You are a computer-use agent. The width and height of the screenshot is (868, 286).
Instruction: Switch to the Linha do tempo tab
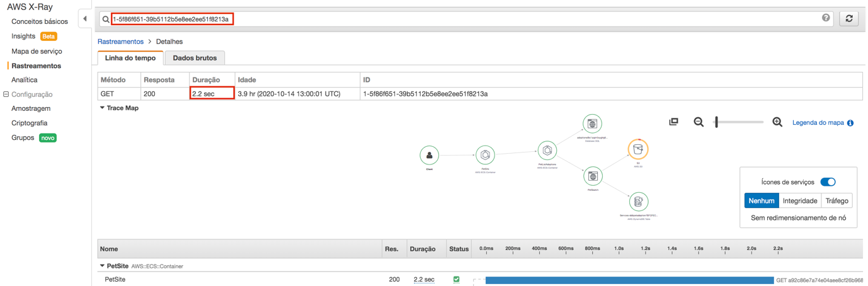[x=130, y=58]
